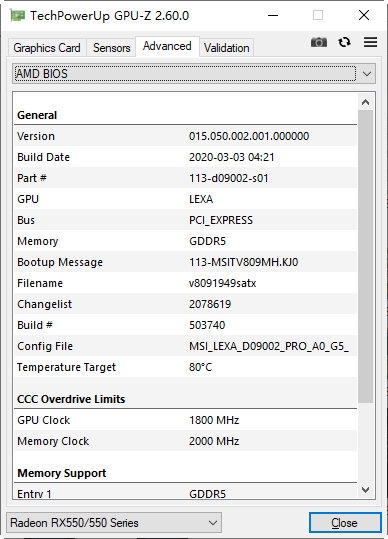Click the General section header
388x539 pixels.
pos(37,115)
